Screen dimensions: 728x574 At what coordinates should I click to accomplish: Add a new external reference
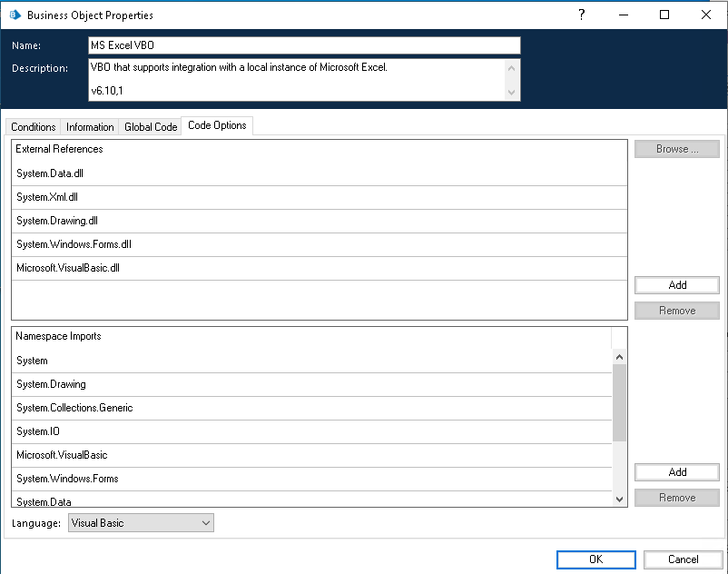pyautogui.click(x=677, y=285)
